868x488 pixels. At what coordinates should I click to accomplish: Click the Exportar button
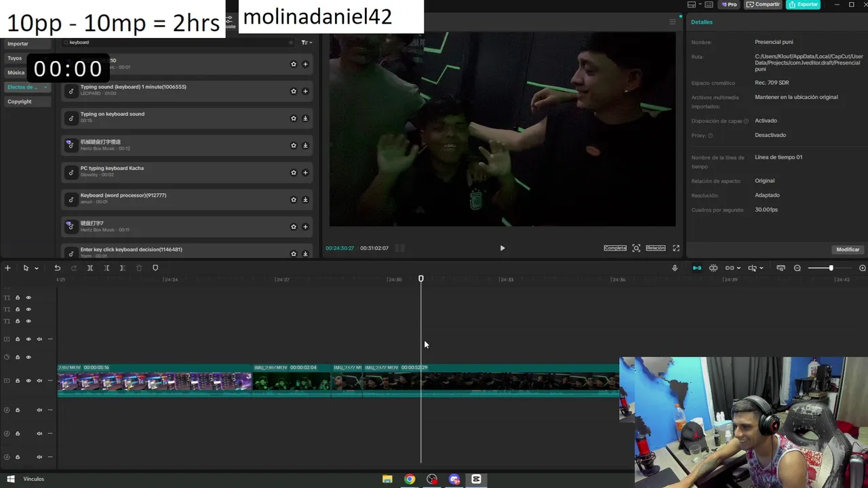tap(804, 4)
